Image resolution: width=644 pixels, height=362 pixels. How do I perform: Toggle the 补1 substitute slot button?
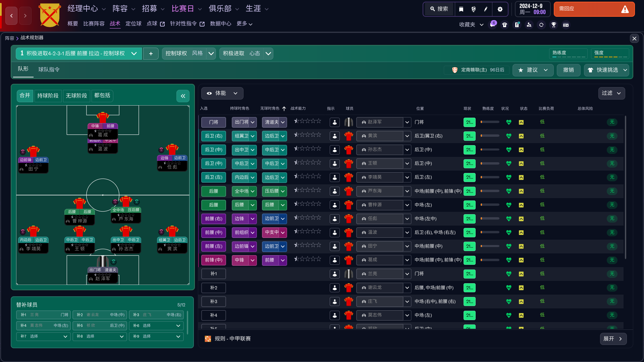pos(214,274)
